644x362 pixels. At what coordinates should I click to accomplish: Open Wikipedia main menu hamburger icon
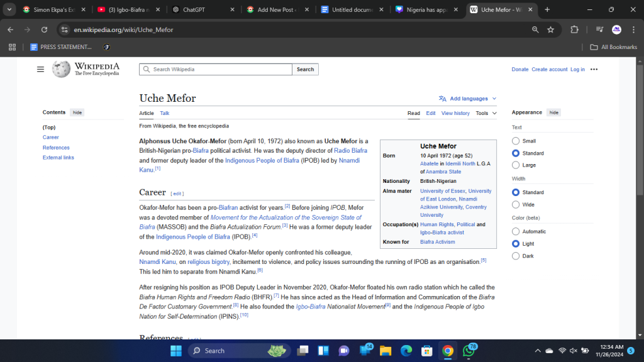click(40, 69)
